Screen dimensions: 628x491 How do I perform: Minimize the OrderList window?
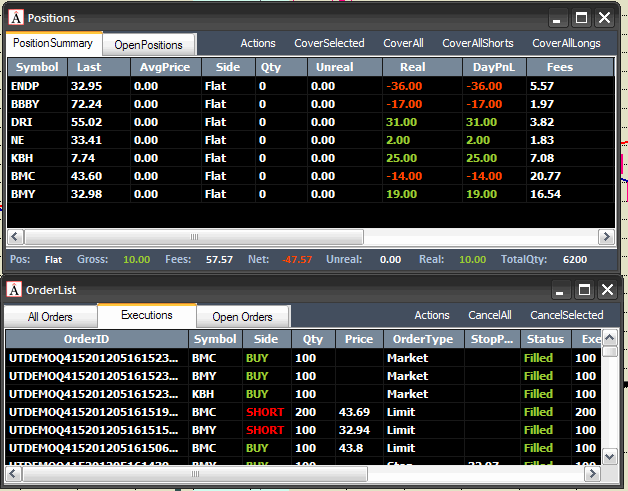coord(560,290)
